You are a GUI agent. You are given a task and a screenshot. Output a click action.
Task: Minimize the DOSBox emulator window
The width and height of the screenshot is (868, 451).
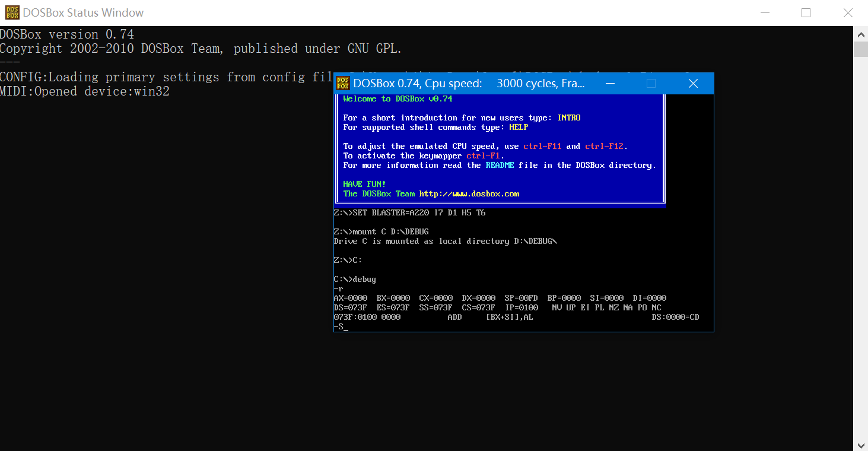(x=610, y=83)
